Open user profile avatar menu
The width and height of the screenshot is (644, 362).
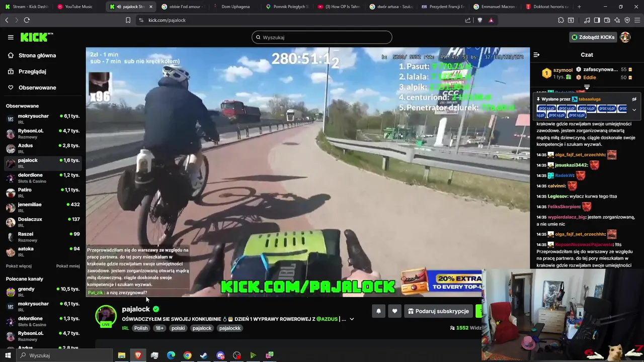[625, 37]
